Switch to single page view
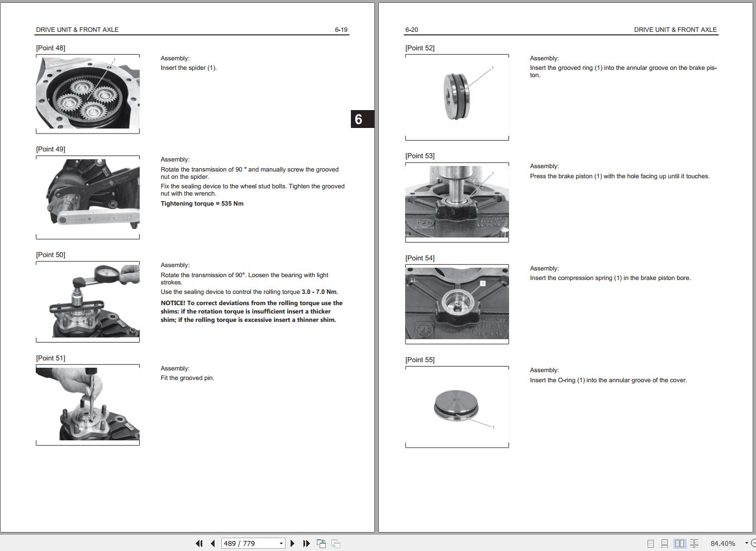 (x=650, y=543)
